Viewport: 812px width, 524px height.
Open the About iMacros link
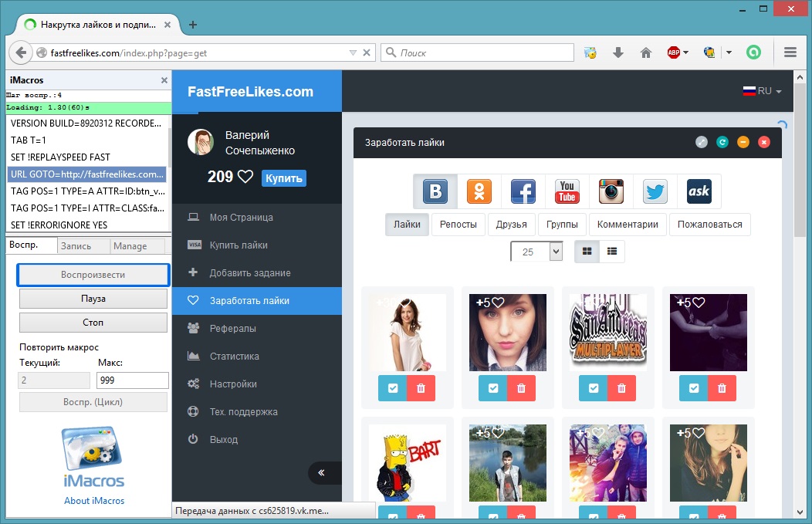[94, 501]
